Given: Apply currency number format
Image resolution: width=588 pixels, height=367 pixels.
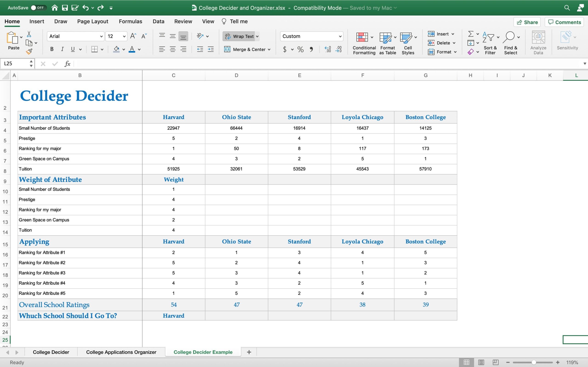Looking at the screenshot, I should coord(285,49).
